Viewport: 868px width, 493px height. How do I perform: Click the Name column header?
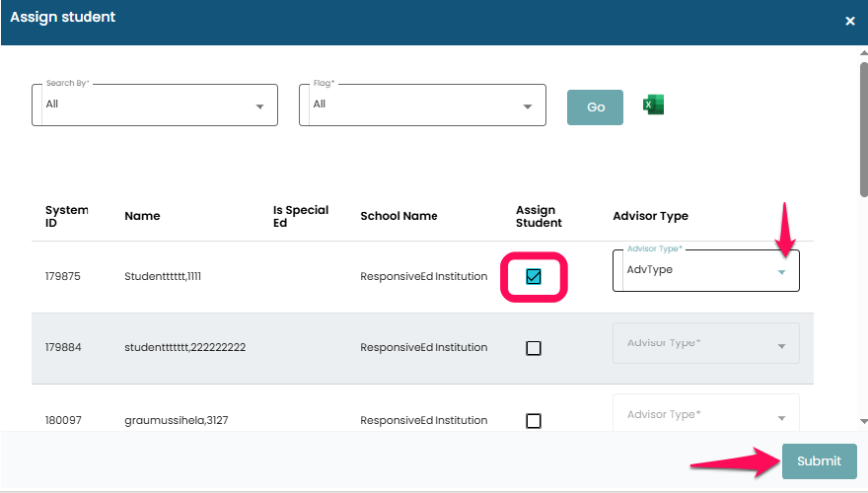pos(142,216)
